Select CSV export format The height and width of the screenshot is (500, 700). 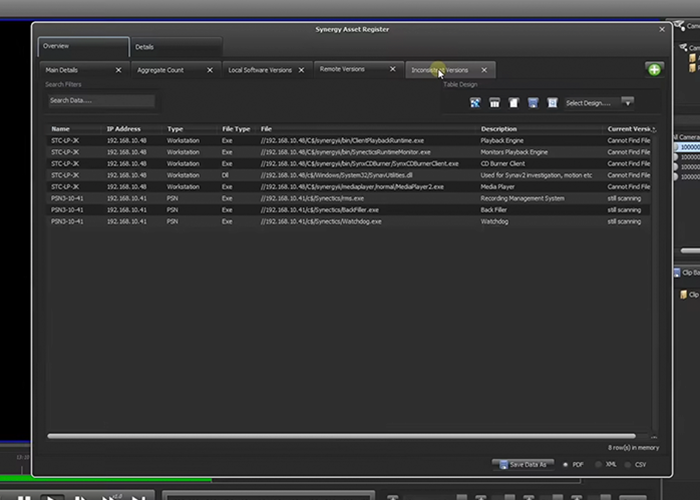(x=628, y=465)
